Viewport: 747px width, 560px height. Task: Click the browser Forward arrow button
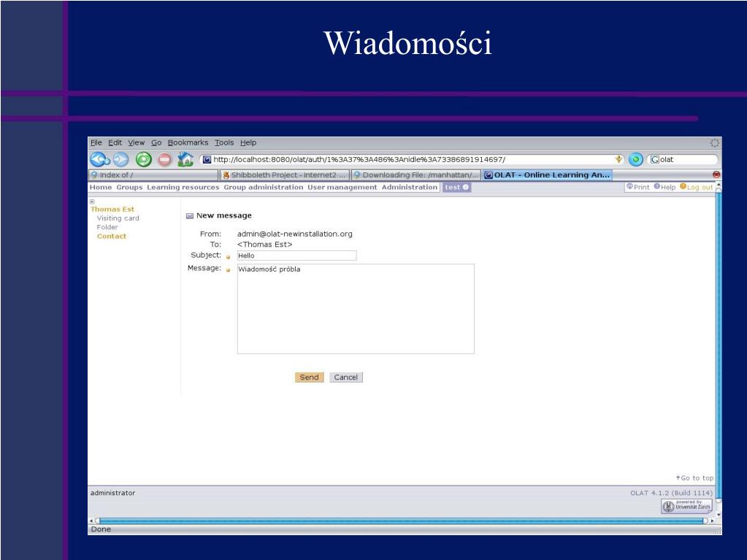pos(120,159)
